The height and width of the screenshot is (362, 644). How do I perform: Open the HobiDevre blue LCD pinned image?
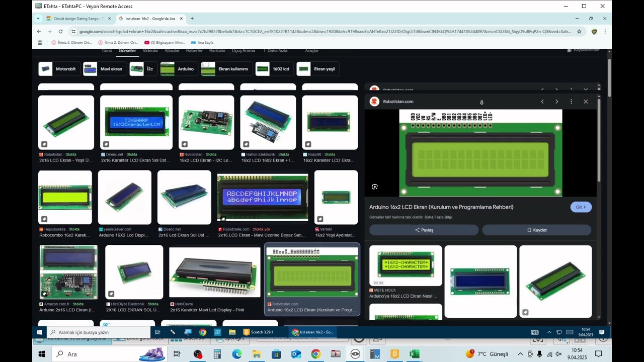tap(215, 272)
